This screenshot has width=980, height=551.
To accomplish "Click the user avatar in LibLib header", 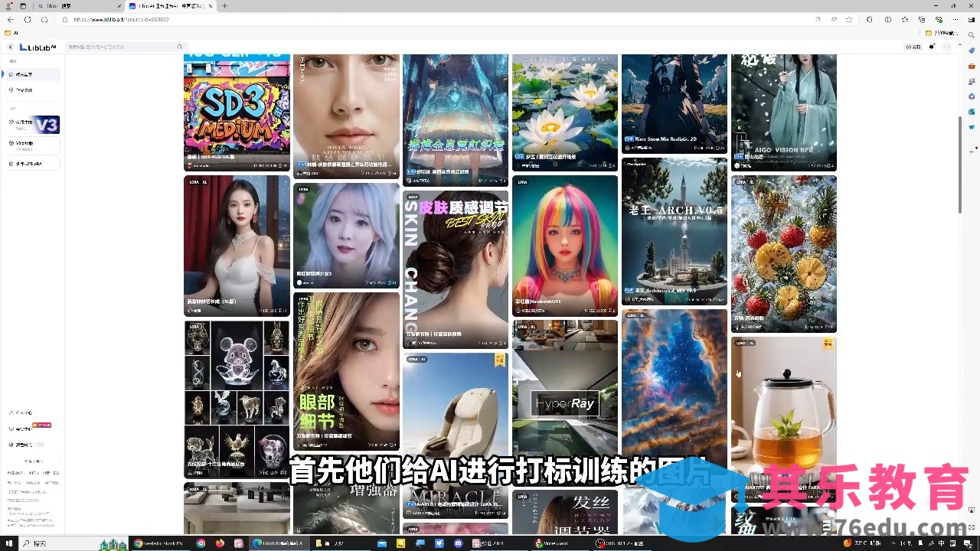I will click(x=947, y=47).
